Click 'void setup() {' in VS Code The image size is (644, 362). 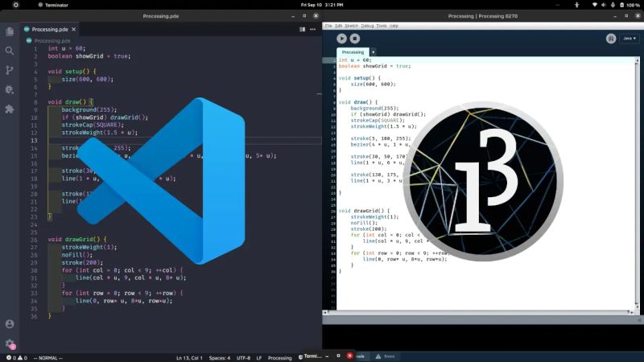coord(72,72)
